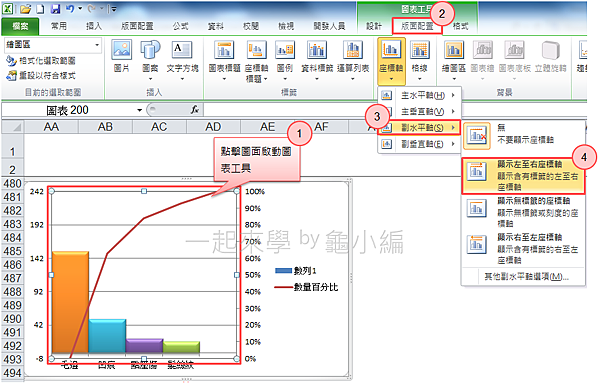The image size is (600, 383).
Task: Click the fx insert function icon
Action: [195, 110]
